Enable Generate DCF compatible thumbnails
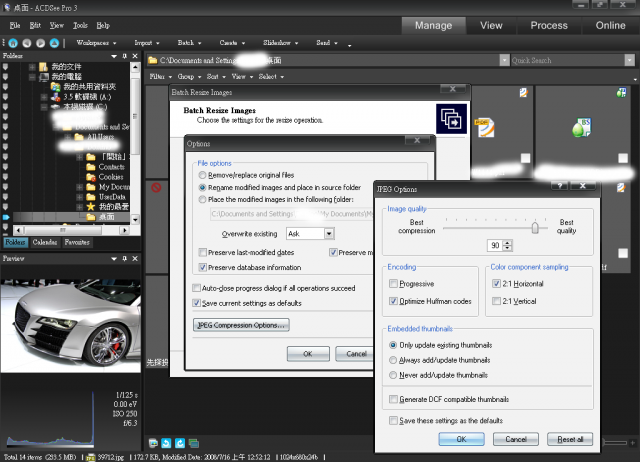Viewport: 640px width, 462px height. (x=393, y=399)
